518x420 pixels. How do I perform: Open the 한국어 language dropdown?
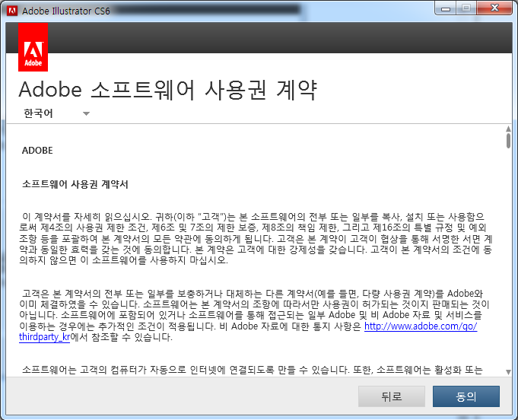coord(56,113)
